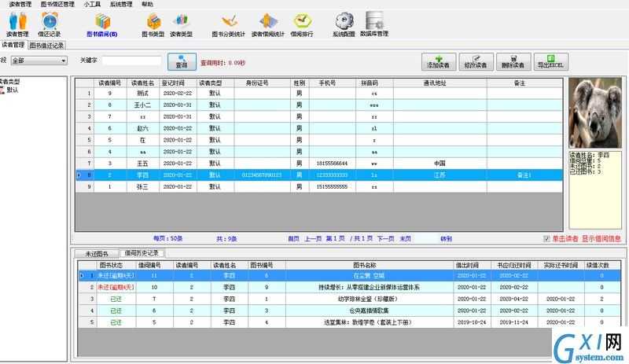Click the 导出EXCEL export button

(x=551, y=62)
